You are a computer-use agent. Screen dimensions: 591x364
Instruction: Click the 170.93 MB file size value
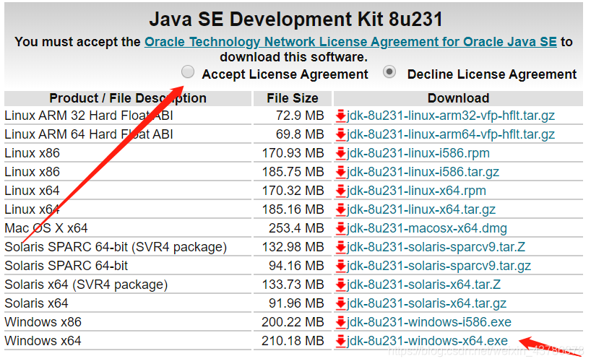click(293, 153)
